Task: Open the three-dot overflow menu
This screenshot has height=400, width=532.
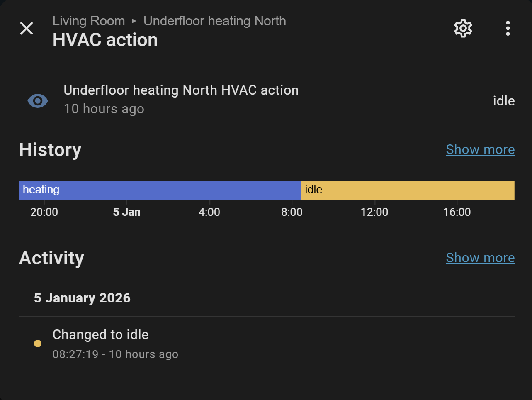Action: point(508,29)
